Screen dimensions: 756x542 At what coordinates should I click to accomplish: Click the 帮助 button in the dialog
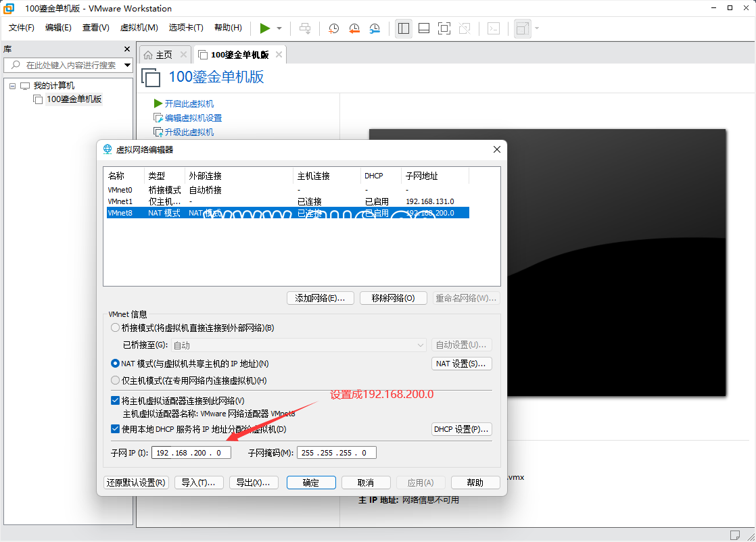click(475, 483)
